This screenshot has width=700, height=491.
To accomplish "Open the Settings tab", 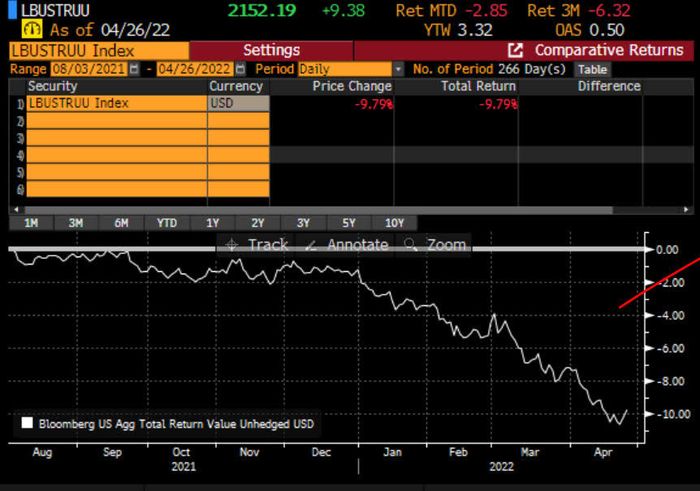I will coord(271,50).
